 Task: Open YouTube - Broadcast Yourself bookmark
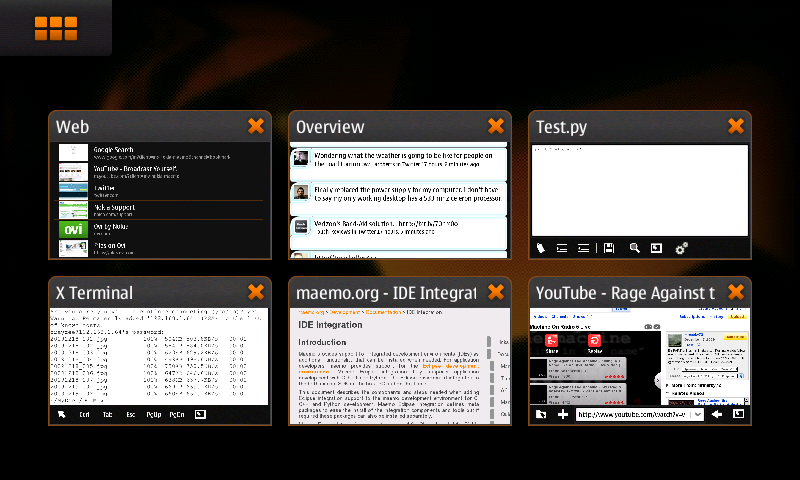160,172
